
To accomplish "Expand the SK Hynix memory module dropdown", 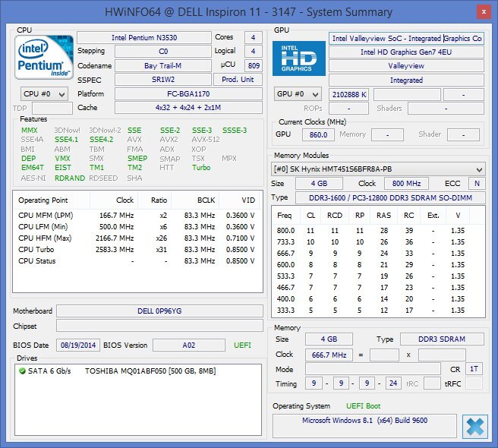I will [378, 169].
